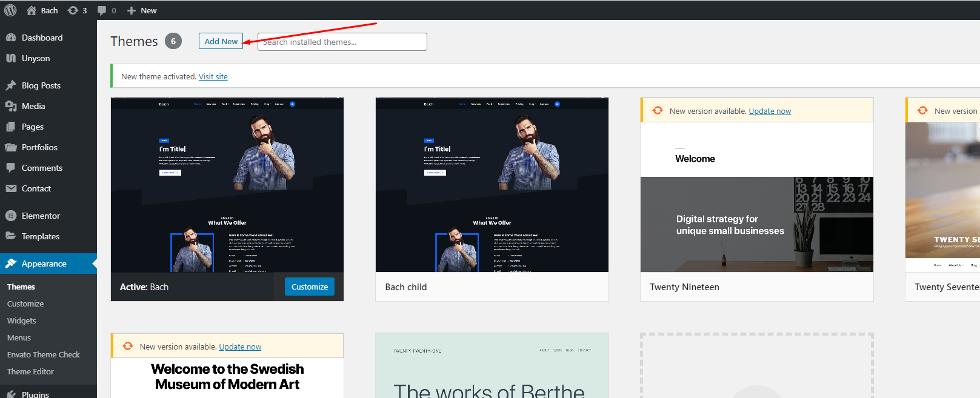Open the Bach child theme screenshot
The image size is (980, 398).
pos(492,185)
